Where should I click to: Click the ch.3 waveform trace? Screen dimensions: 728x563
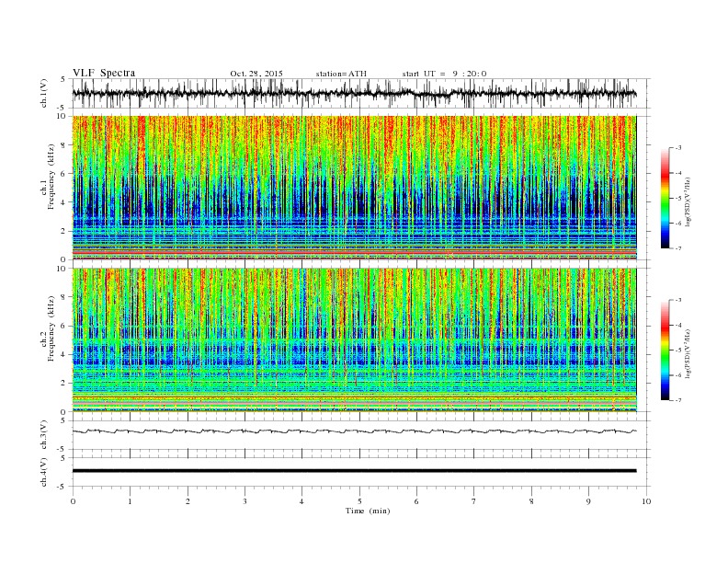point(355,431)
